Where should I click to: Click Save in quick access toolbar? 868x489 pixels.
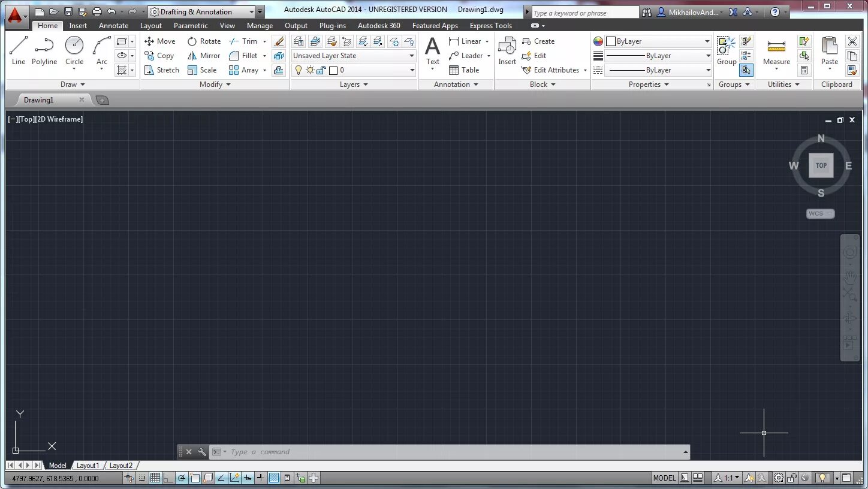[68, 12]
